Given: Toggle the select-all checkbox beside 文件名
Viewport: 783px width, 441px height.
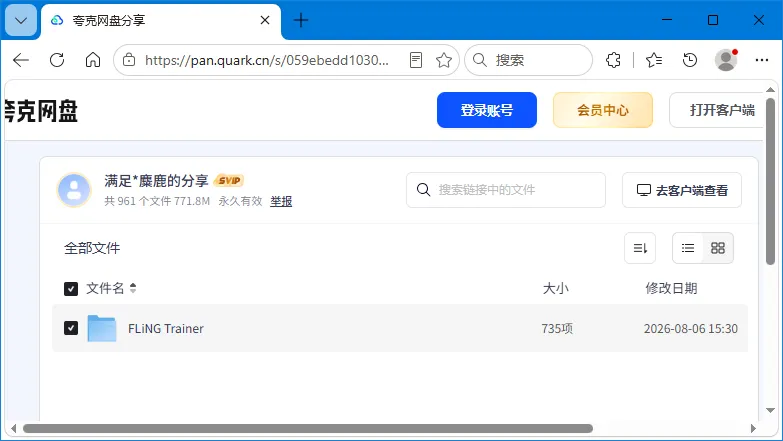Looking at the screenshot, I should pyautogui.click(x=71, y=289).
